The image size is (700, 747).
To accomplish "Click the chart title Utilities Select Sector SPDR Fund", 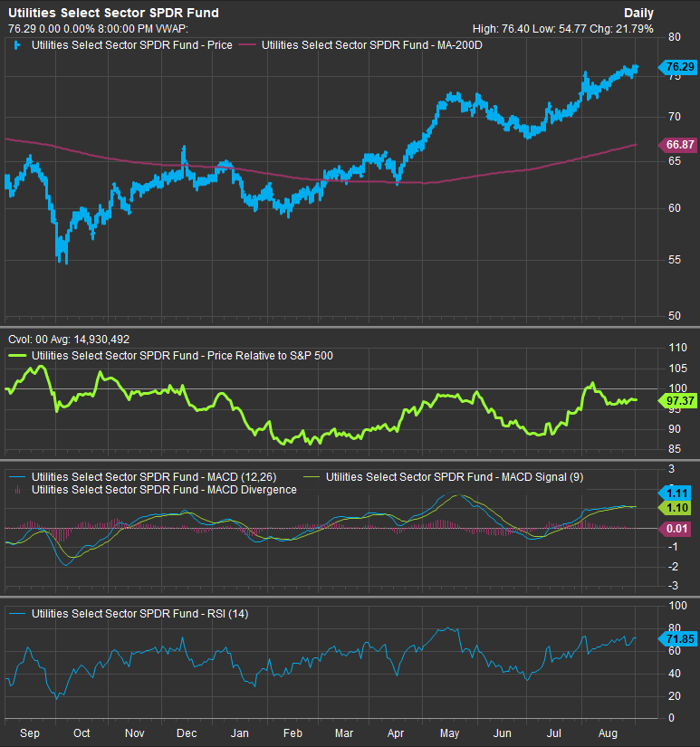I will (113, 13).
